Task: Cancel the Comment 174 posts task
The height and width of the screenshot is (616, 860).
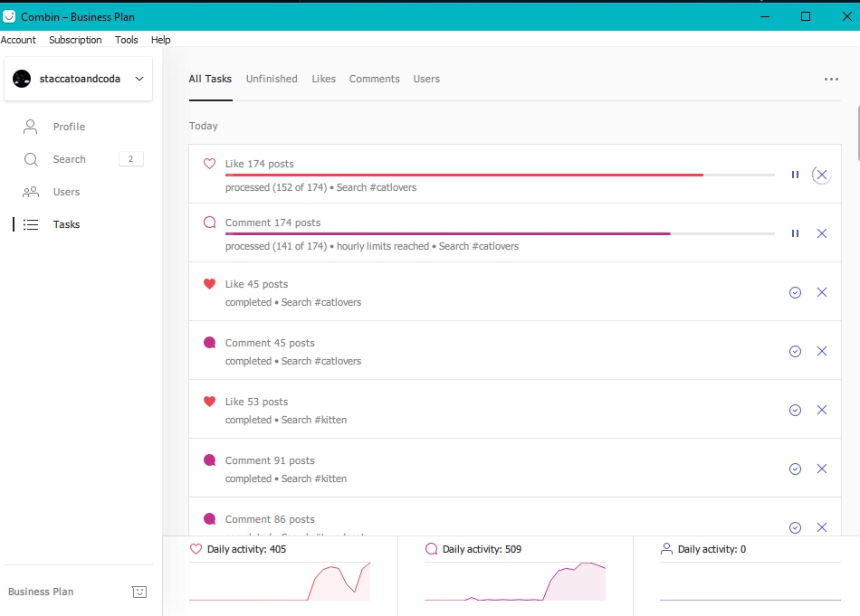Action: tap(822, 233)
